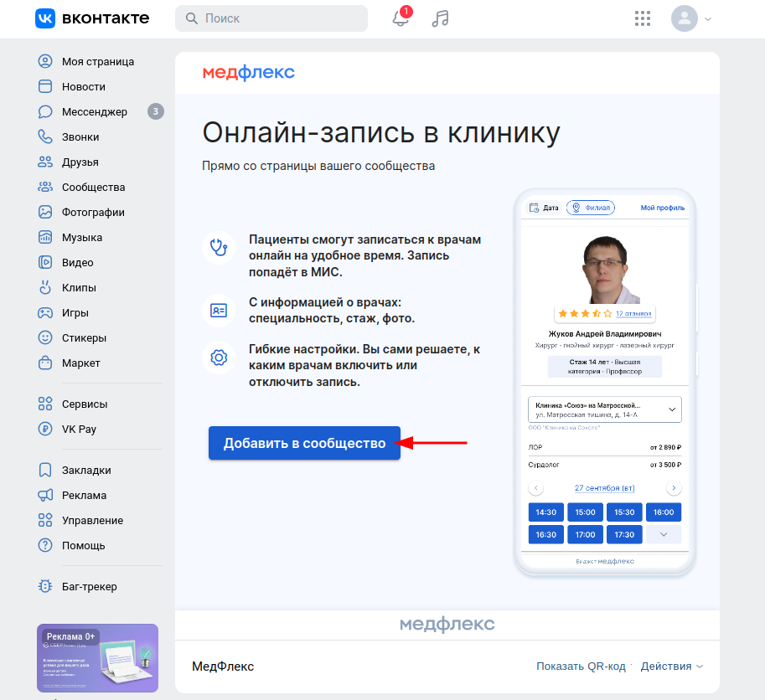Click the 12 отзывов link
The height and width of the screenshot is (700, 765).
pyautogui.click(x=633, y=313)
